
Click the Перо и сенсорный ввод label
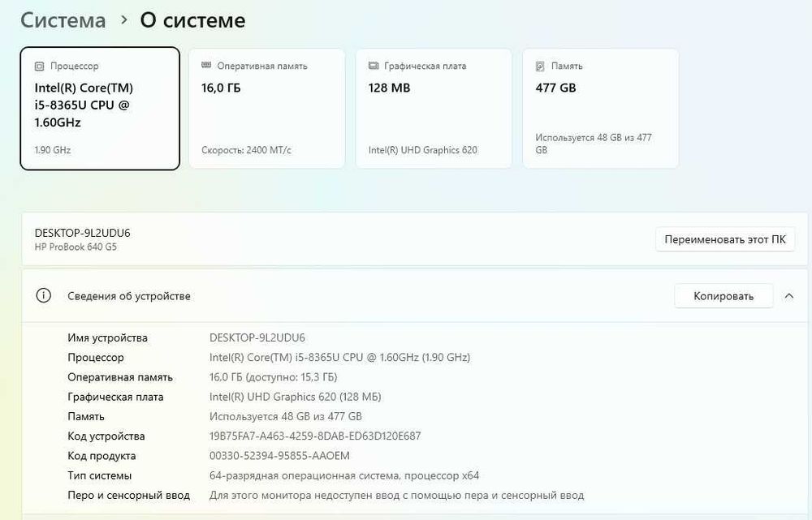[128, 495]
